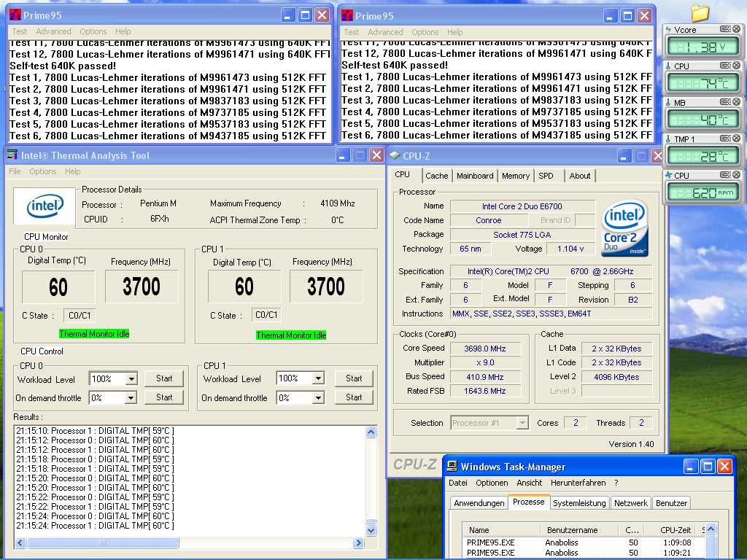Click Results list vertical scrollbar up arrow

coord(371,432)
